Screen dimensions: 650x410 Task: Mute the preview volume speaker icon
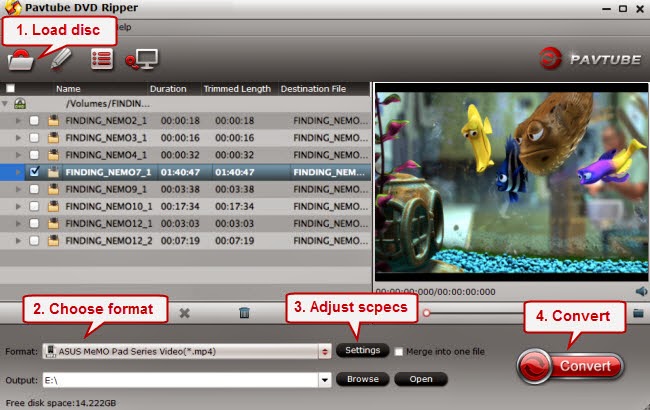tap(641, 291)
